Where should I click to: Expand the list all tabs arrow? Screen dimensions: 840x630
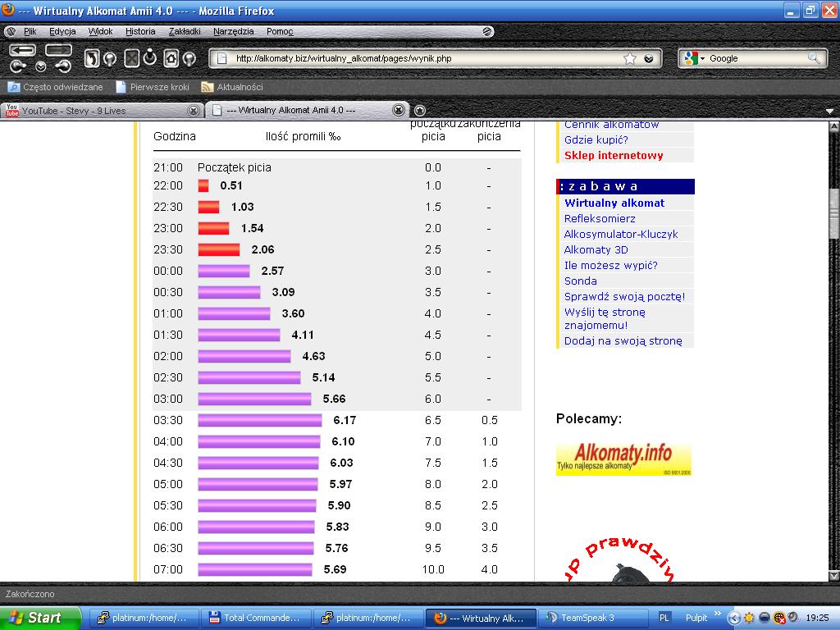click(829, 111)
